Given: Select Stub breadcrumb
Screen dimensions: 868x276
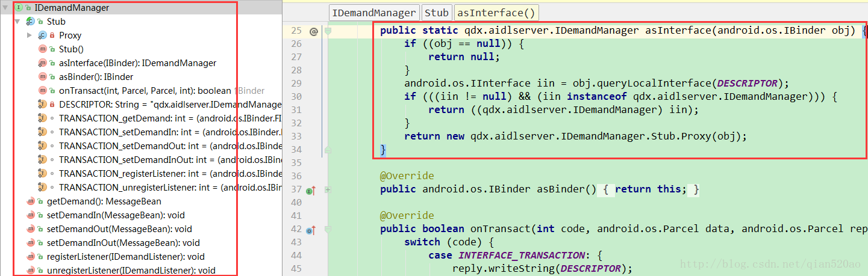Looking at the screenshot, I should (437, 13).
